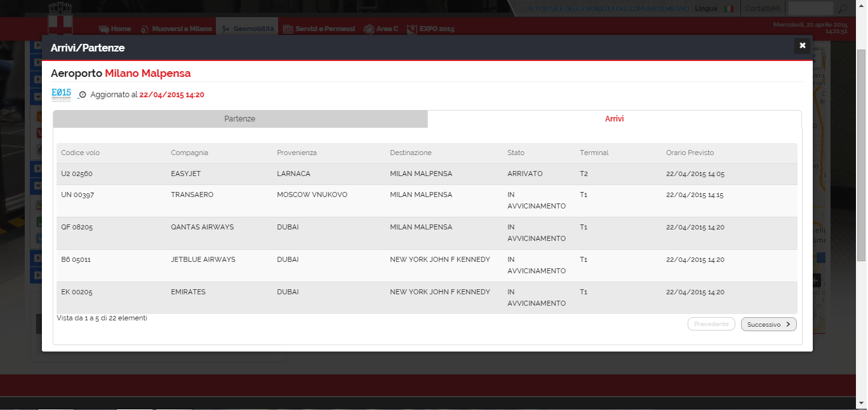The height and width of the screenshot is (410, 868).
Task: Click the clock icon beside Aggiornato
Action: [83, 95]
